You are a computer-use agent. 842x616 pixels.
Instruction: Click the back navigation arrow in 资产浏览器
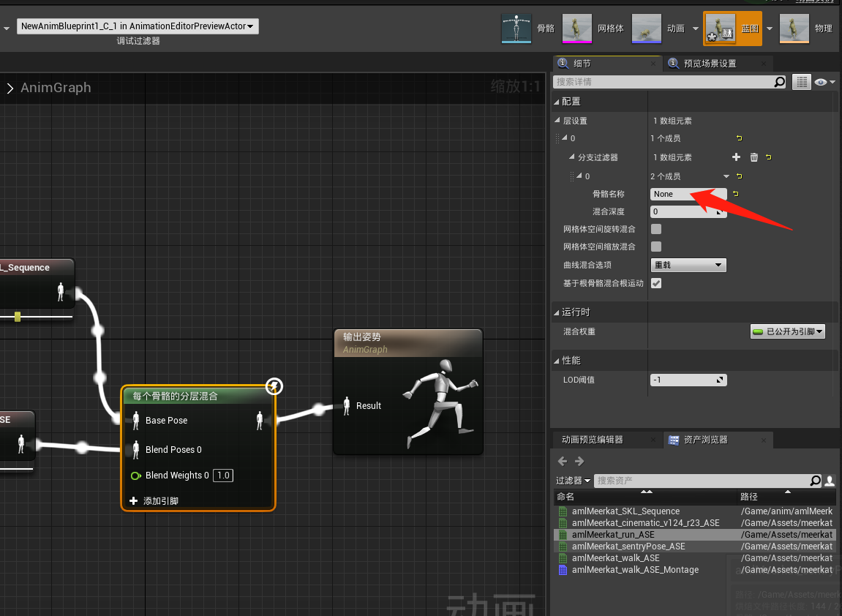click(x=562, y=461)
